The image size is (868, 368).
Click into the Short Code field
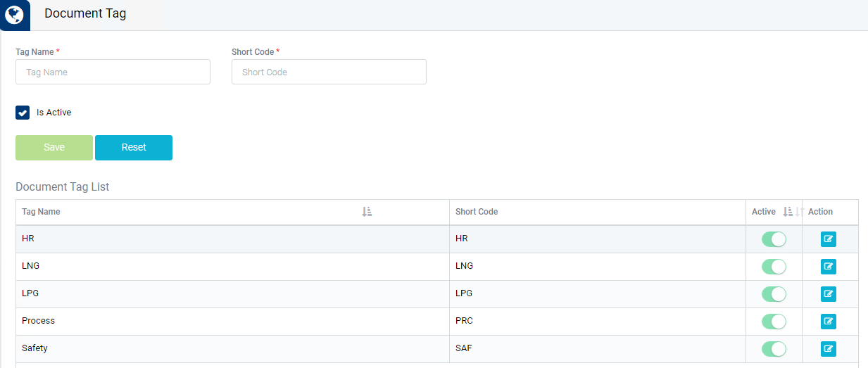coord(329,72)
